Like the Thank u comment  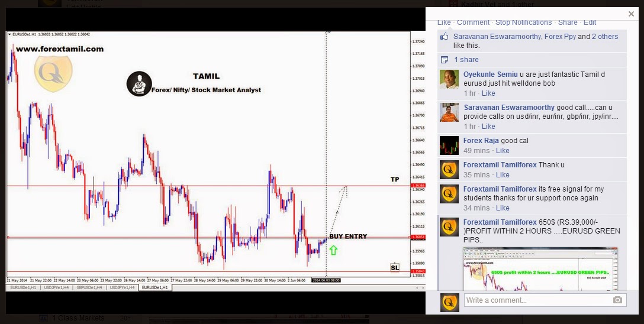pos(503,175)
